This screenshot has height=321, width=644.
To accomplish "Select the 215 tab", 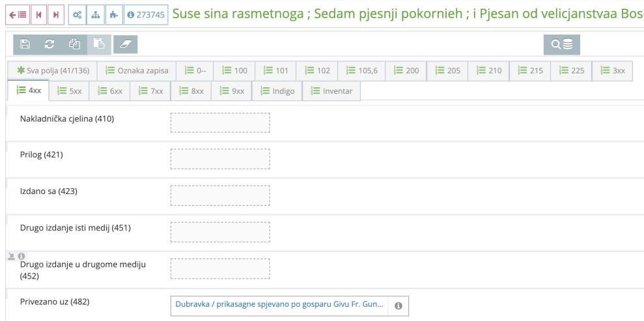I will click(530, 70).
